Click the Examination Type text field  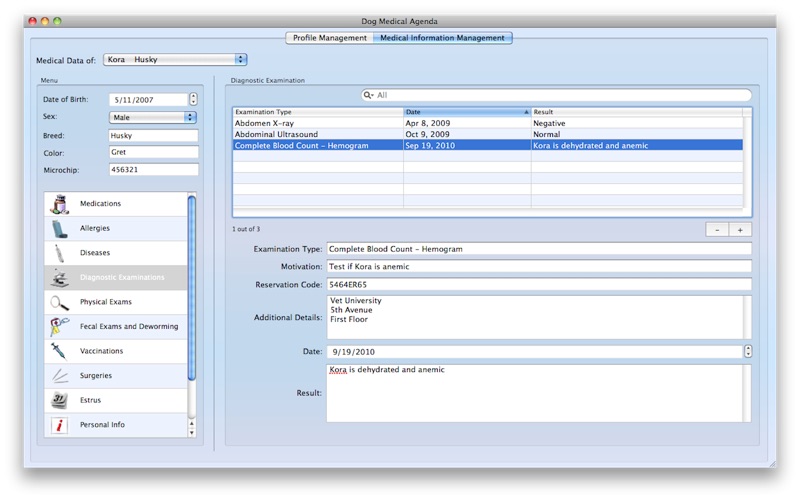[539, 249]
